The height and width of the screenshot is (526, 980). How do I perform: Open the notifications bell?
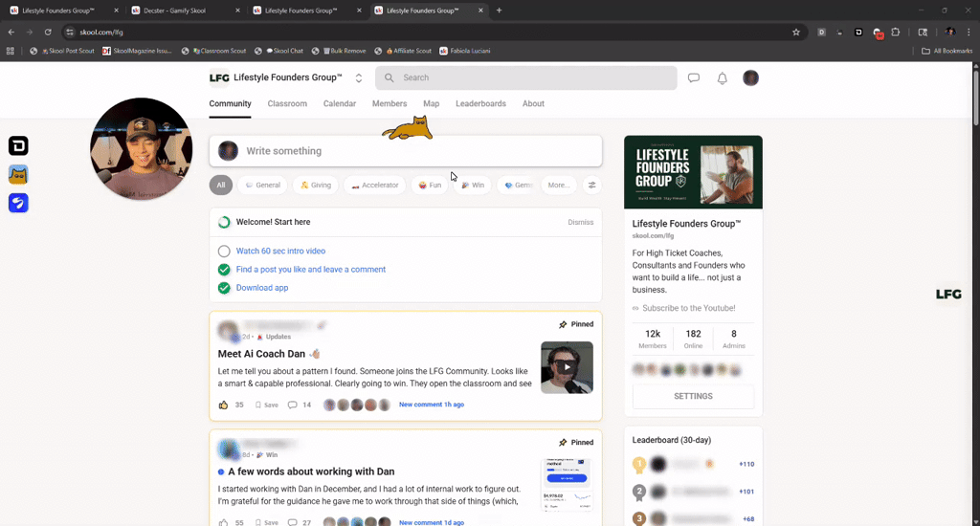pos(722,78)
